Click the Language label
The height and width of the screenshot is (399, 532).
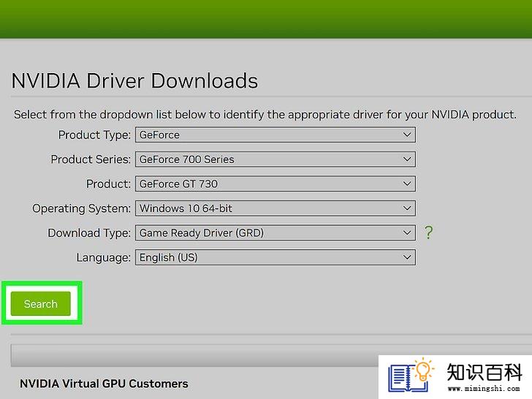104,257
